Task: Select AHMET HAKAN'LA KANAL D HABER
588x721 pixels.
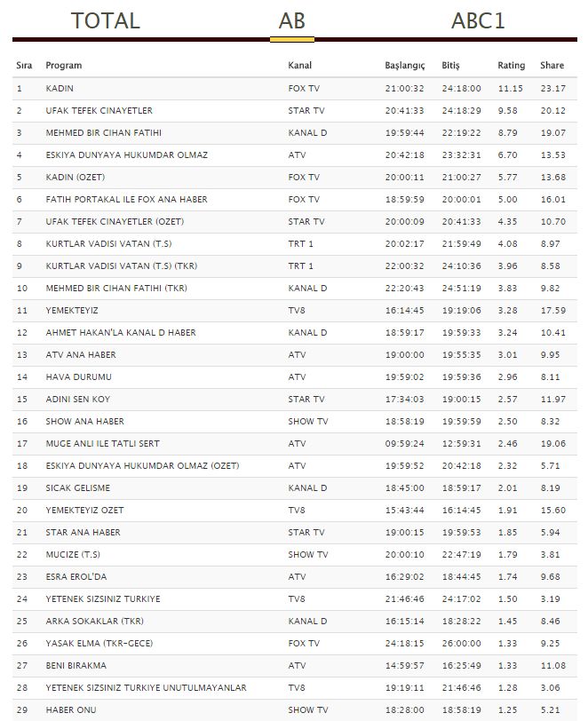Action: 121,332
